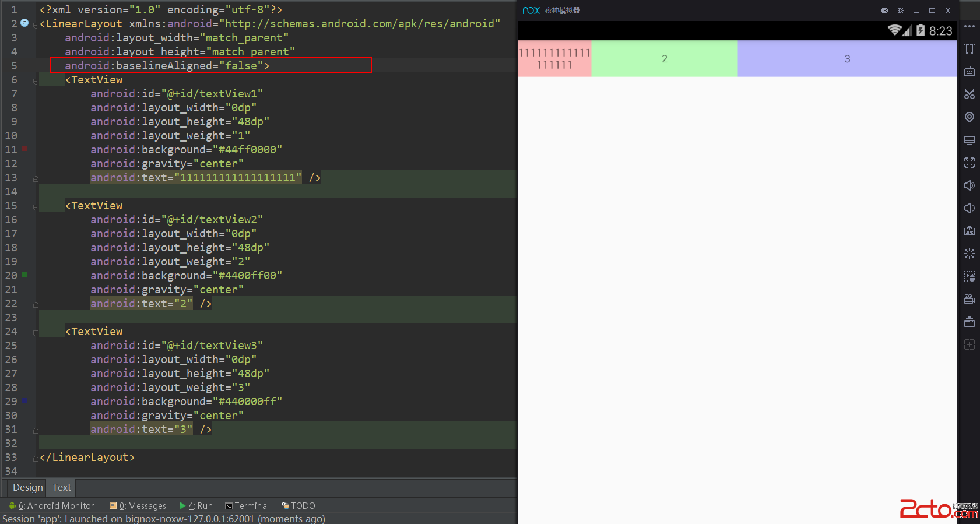Image resolution: width=980 pixels, height=524 pixels.
Task: Open the Nox keyboard control icon
Action: point(970,72)
